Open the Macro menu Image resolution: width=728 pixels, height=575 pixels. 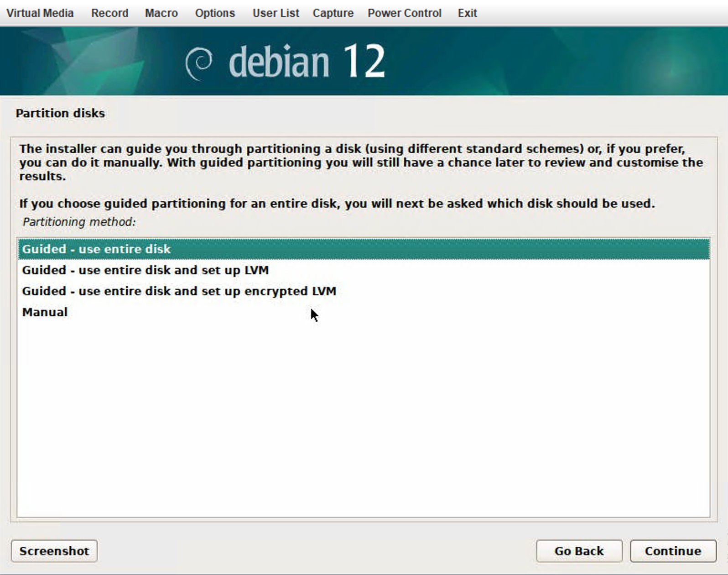pos(161,13)
